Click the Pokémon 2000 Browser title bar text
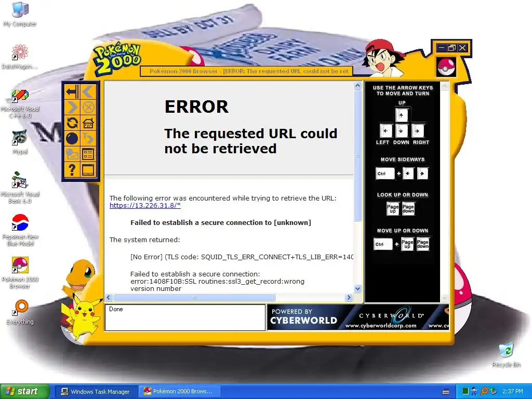Image resolution: width=532 pixels, height=399 pixels. pos(249,71)
